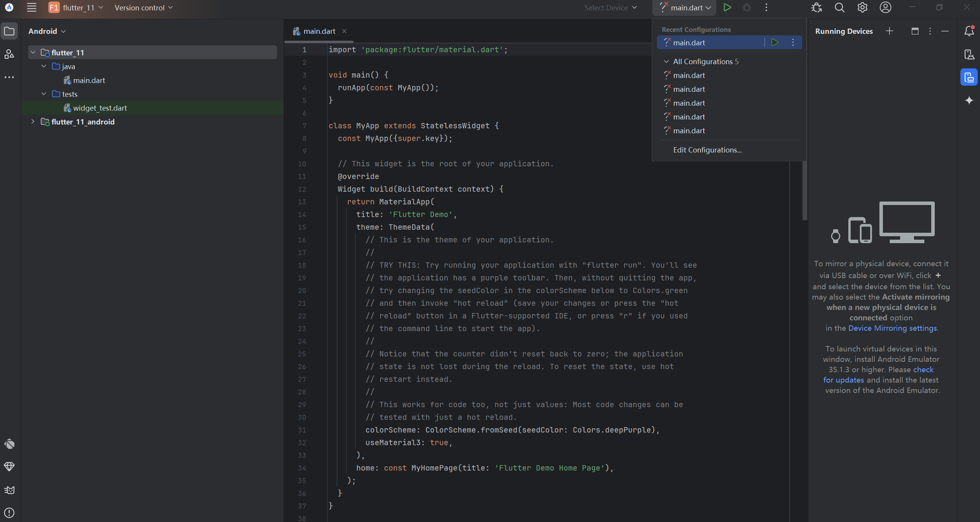980x522 pixels.
Task: Expand the flutter_11_android node
Action: pos(33,121)
